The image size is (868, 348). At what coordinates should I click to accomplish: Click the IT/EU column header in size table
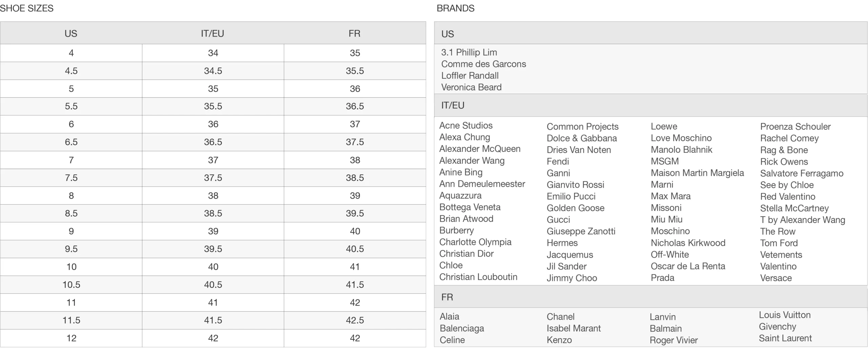213,33
